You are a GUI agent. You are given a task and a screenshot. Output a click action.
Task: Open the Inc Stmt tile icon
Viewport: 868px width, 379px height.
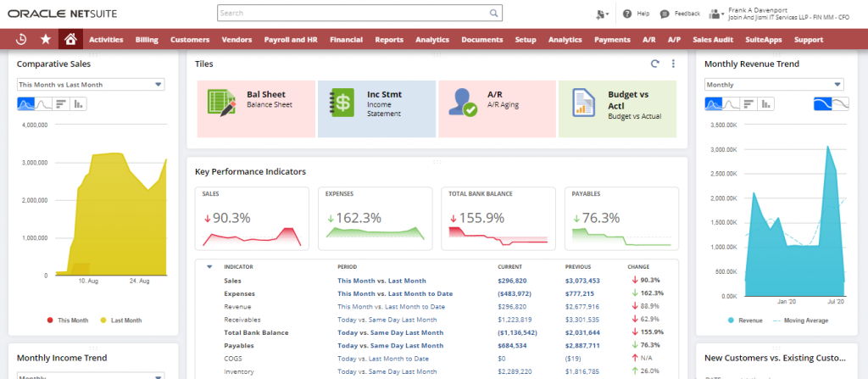(342, 102)
